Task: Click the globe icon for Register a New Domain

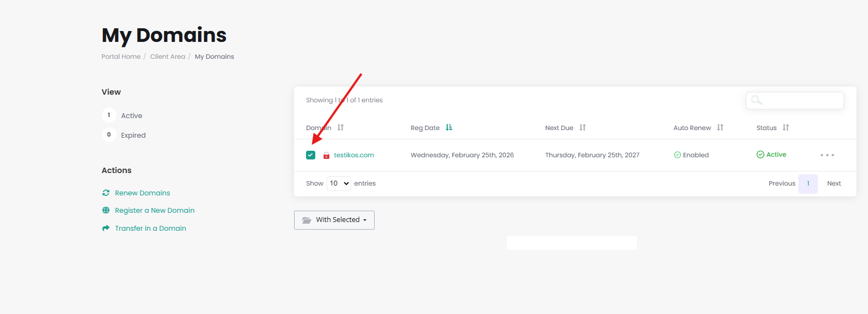Action: (x=106, y=211)
